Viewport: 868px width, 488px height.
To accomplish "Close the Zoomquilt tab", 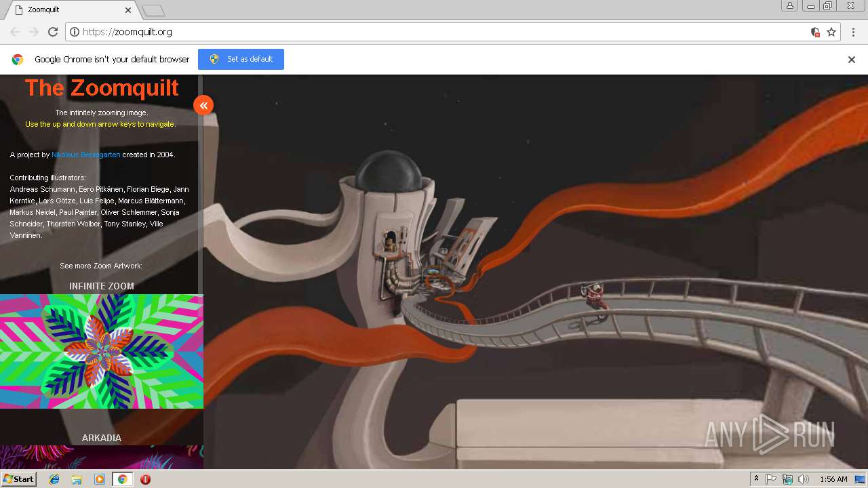I will point(128,10).
